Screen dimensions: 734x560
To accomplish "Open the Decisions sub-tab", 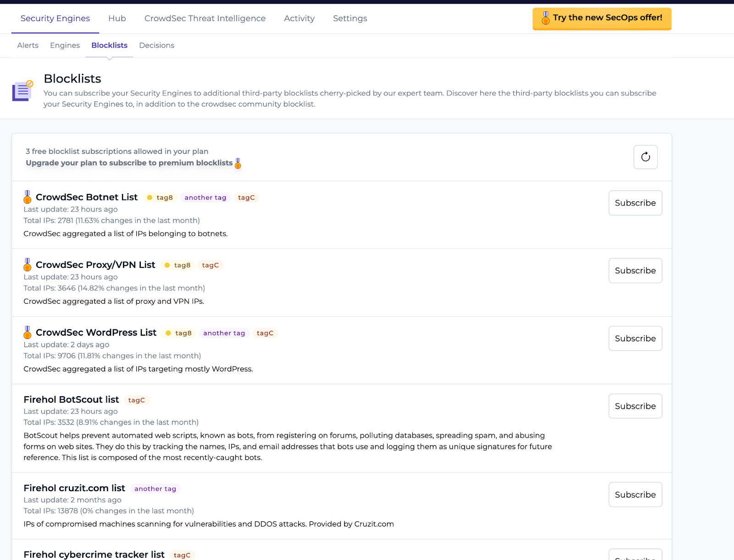I will pos(156,45).
